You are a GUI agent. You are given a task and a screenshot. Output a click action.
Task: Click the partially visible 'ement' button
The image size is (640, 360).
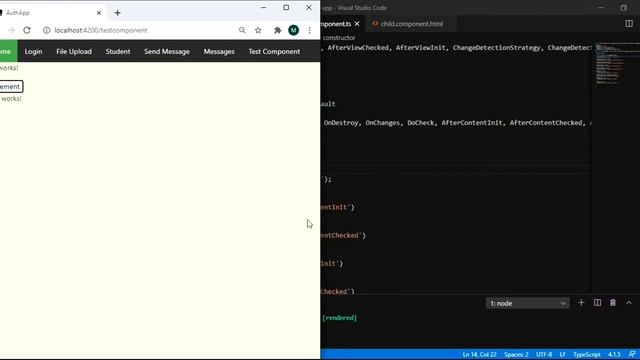[11, 87]
